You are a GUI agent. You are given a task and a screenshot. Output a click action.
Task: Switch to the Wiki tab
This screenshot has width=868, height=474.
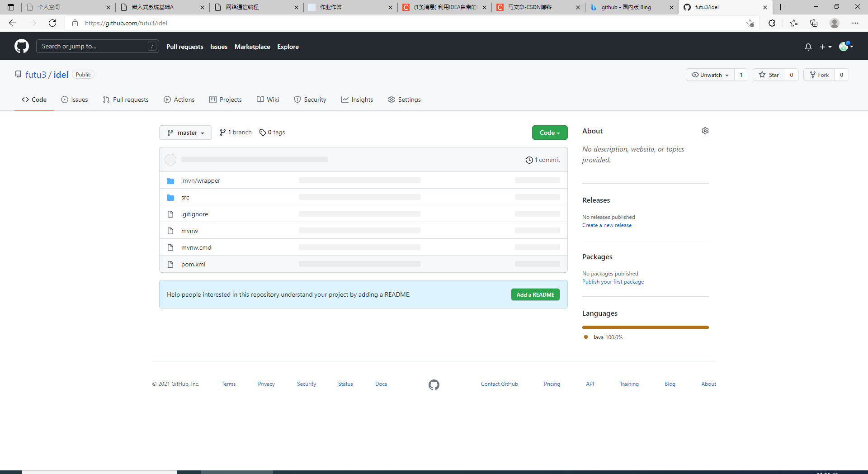click(268, 100)
